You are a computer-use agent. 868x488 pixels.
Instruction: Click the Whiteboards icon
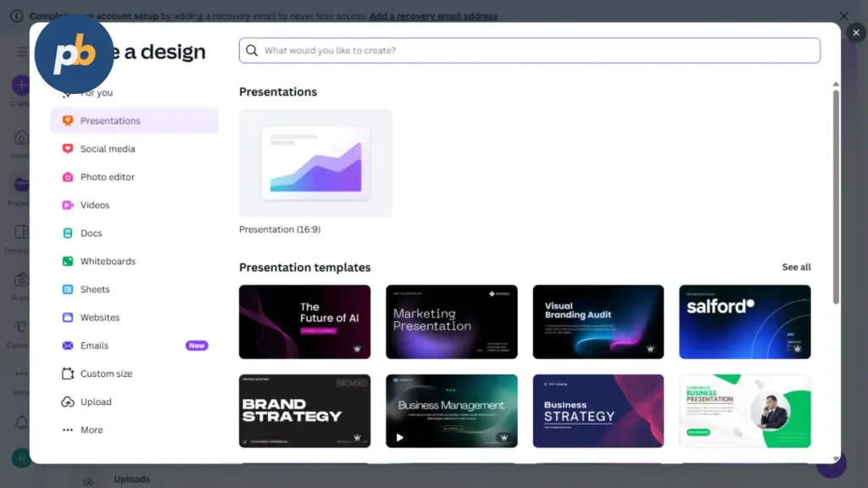coord(68,261)
